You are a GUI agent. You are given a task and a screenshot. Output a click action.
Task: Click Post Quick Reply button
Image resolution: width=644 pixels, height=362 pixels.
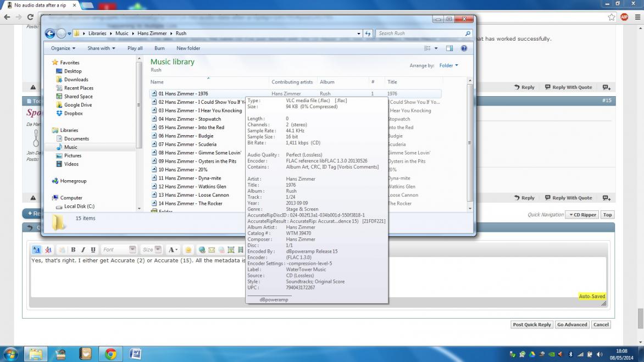(531, 325)
